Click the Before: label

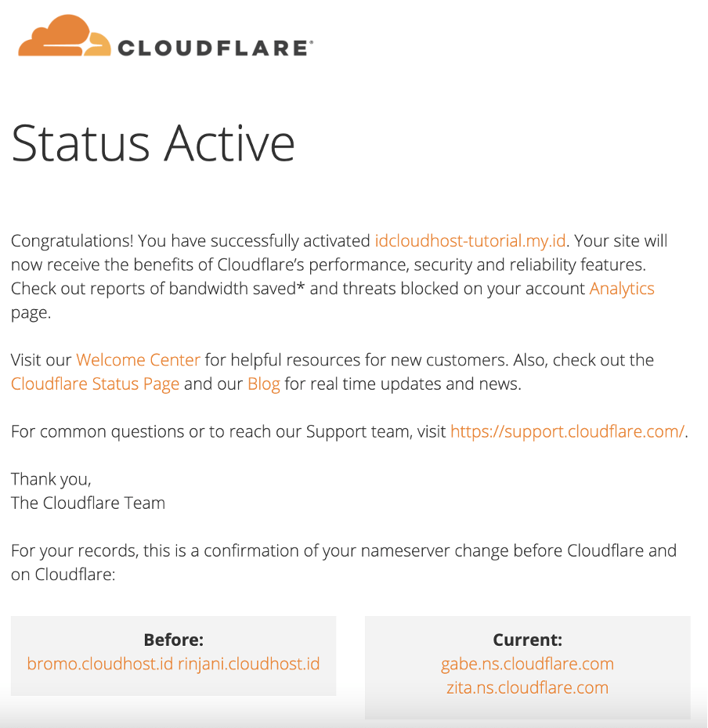(x=173, y=640)
